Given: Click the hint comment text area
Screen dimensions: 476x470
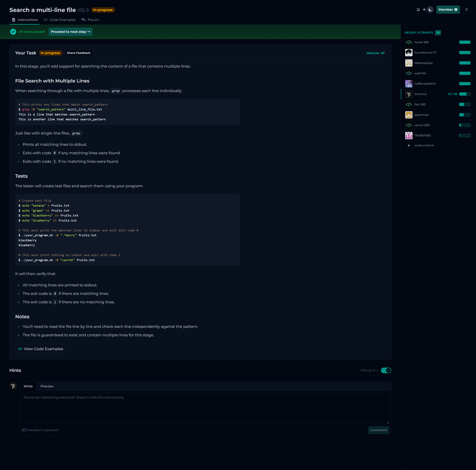Looking at the screenshot, I should point(205,408).
